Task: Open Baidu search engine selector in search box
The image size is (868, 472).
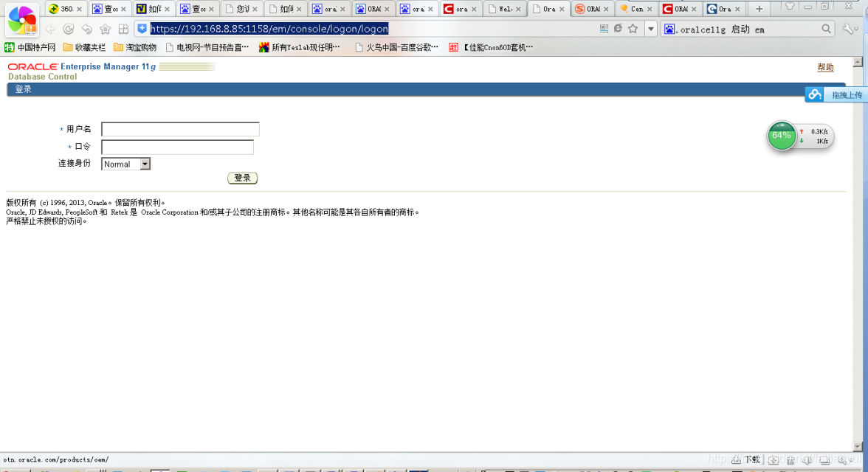Action: click(x=670, y=29)
